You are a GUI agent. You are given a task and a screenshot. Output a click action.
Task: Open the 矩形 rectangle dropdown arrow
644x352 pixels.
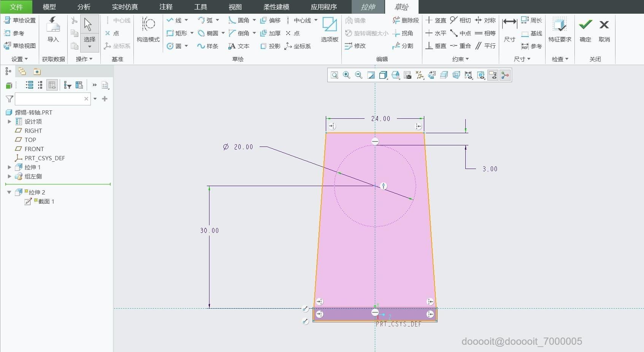[192, 33]
